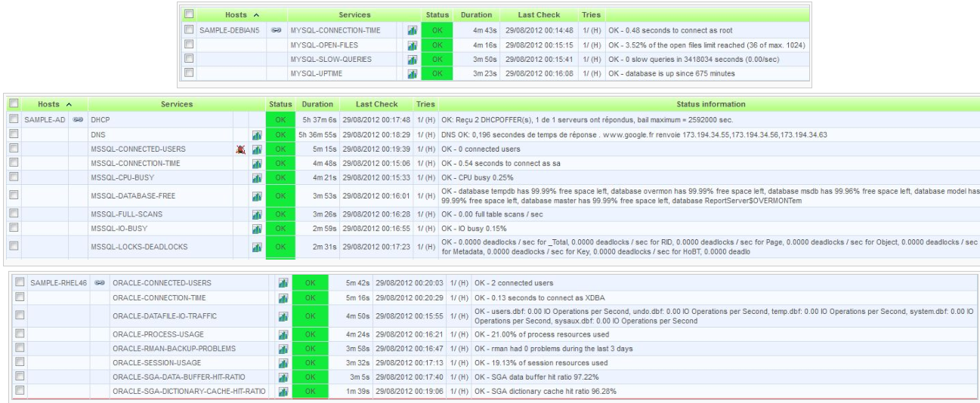Tick the checkbox for the MYSQL-UPTIME row
980x403 pixels.
pyautogui.click(x=189, y=73)
